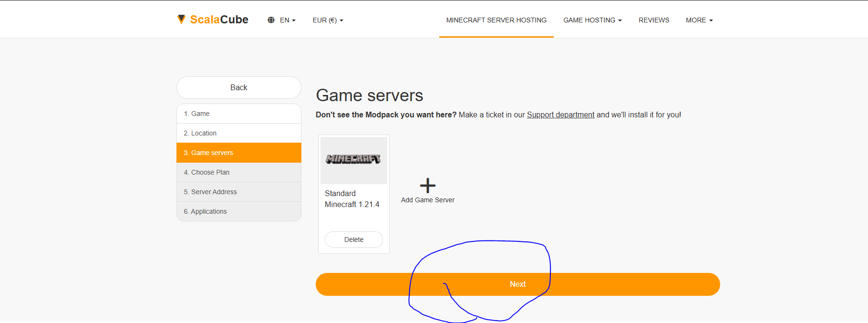Click the Game servers heading
Screen dimensions: 868x323
point(370,95)
